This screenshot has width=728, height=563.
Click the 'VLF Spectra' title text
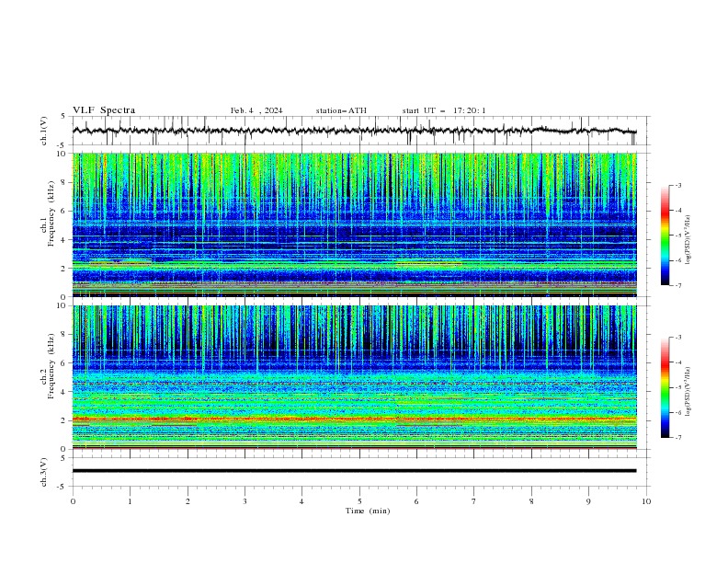(104, 110)
